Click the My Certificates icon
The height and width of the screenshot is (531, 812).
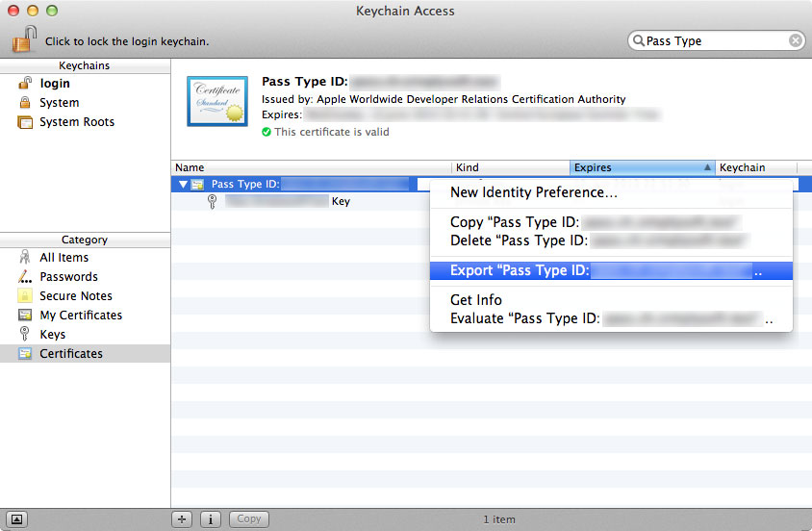25,315
